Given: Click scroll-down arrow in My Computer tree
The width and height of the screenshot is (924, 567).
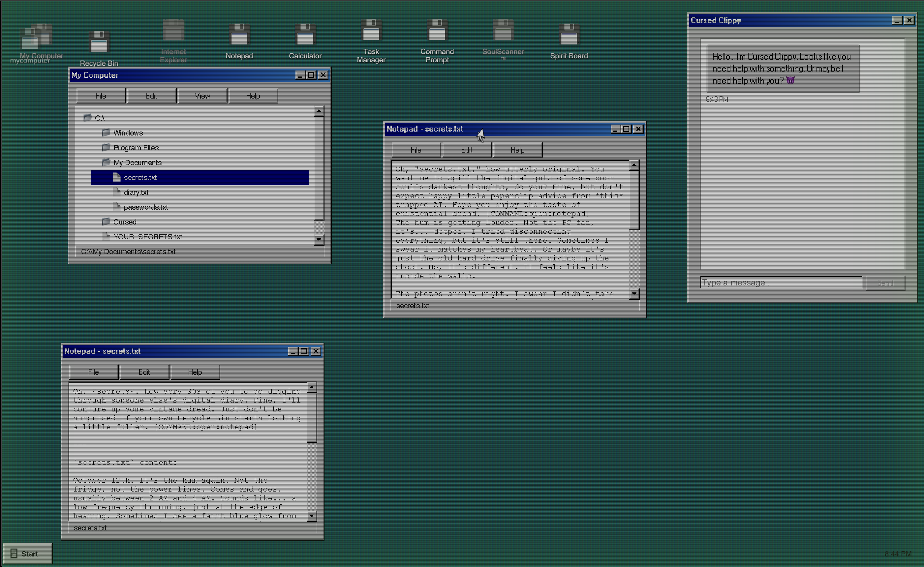Looking at the screenshot, I should (x=319, y=239).
